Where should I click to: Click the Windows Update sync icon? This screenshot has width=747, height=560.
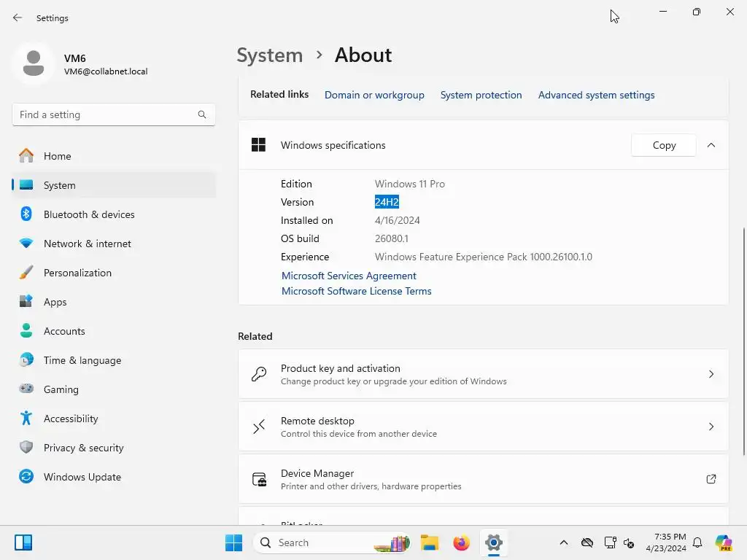click(26, 476)
